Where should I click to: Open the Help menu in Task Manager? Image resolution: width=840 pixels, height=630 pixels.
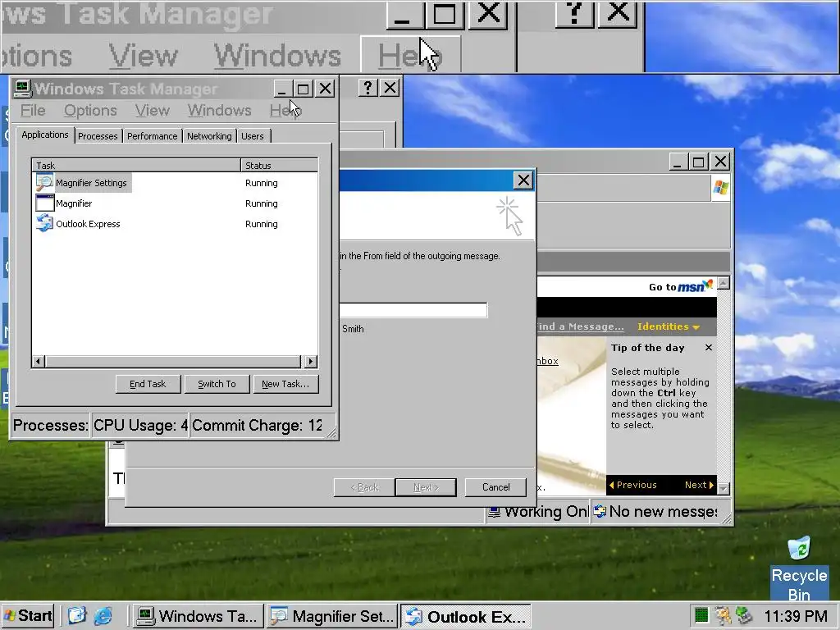click(x=285, y=111)
